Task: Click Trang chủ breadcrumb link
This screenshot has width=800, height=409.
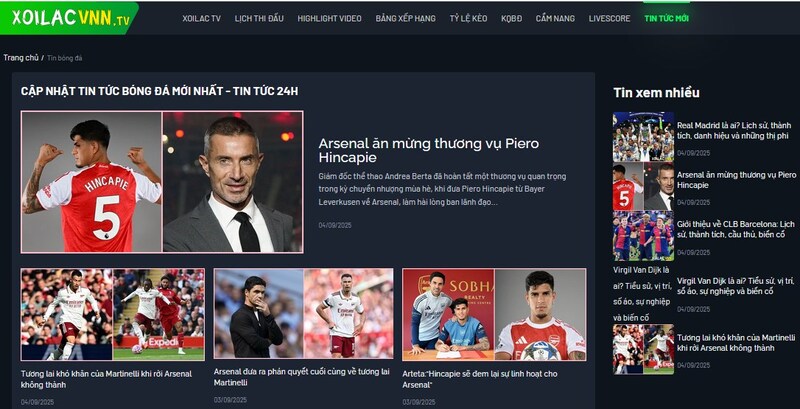Action: point(21,58)
